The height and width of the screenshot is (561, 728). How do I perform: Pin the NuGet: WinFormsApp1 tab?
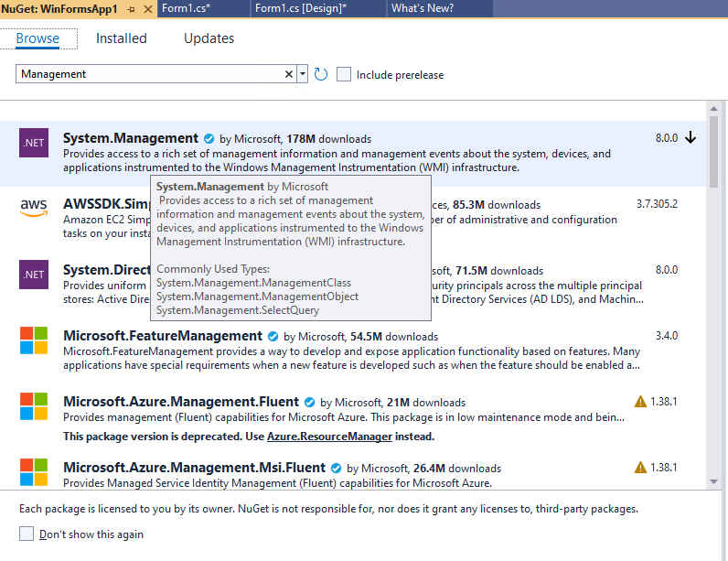[x=131, y=9]
